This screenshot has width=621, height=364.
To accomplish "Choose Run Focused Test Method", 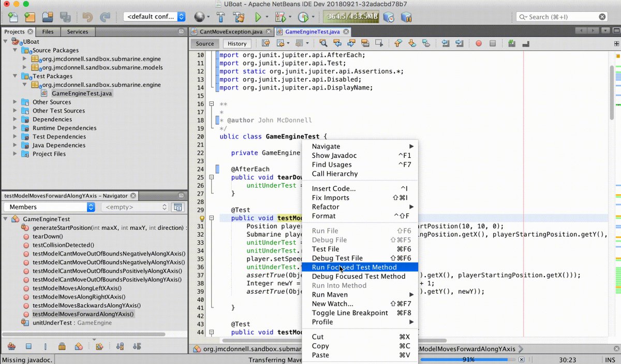I will click(x=360, y=267).
